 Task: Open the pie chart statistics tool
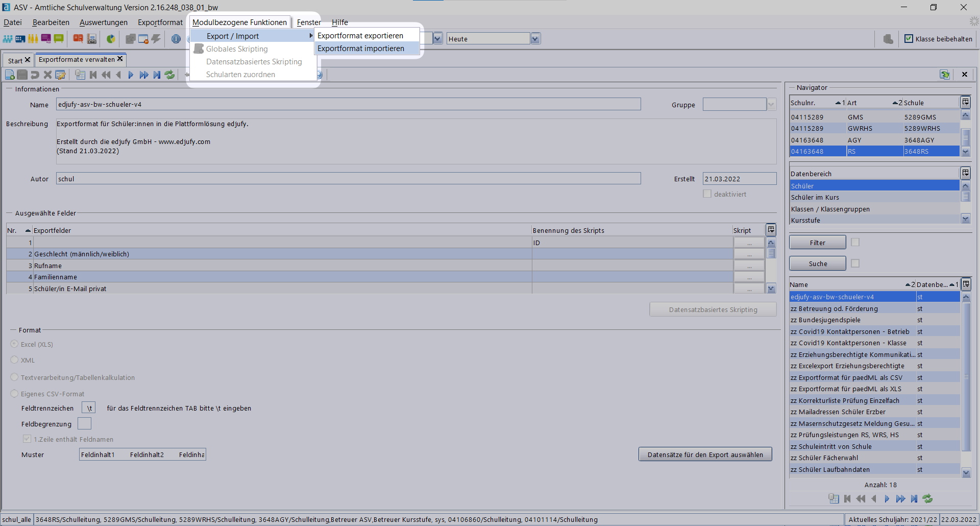pos(111,39)
